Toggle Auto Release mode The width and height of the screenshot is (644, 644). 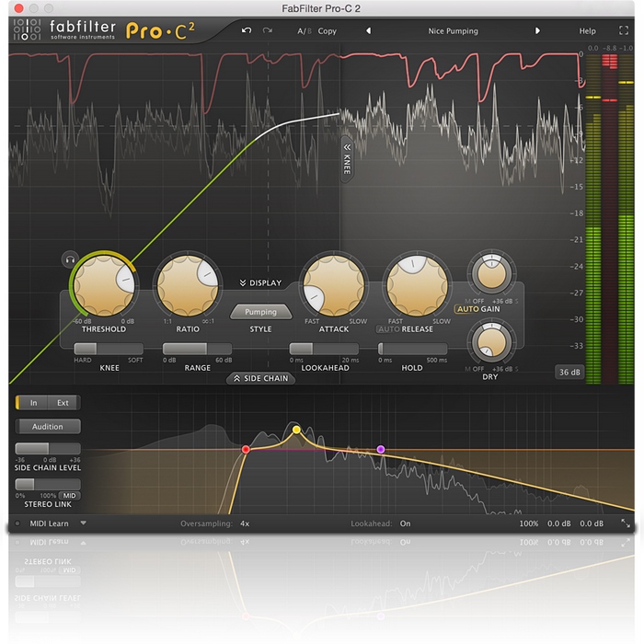pyautogui.click(x=388, y=328)
